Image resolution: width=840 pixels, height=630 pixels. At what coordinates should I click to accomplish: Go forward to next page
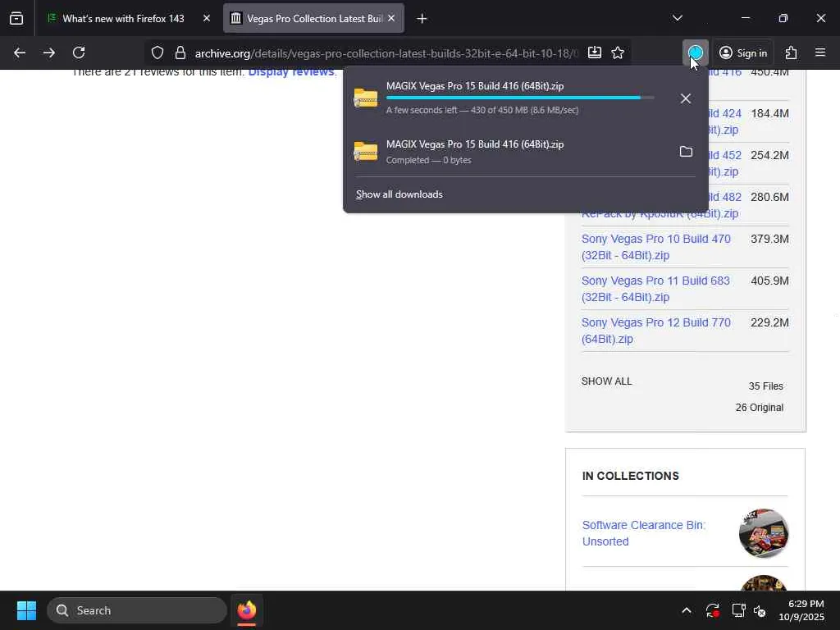tap(48, 52)
